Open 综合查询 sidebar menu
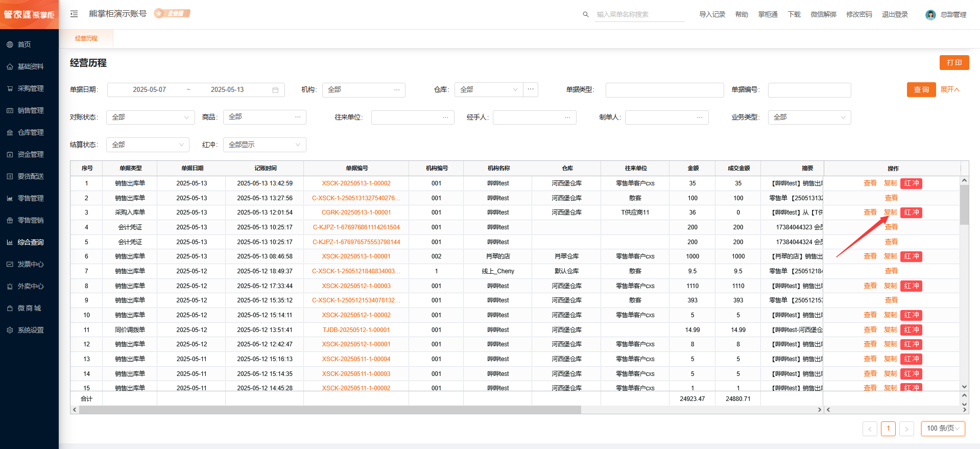This screenshot has width=980, height=449. point(31,242)
